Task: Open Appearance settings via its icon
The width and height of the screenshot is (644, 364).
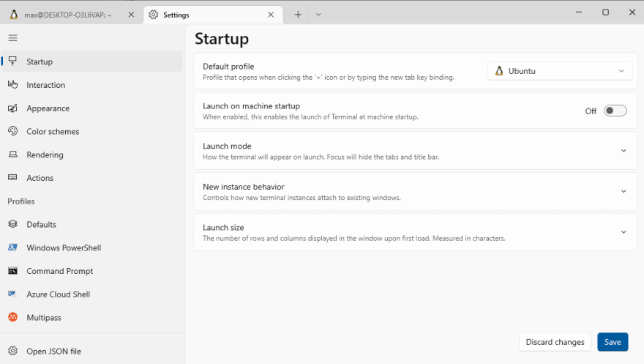Action: click(12, 108)
